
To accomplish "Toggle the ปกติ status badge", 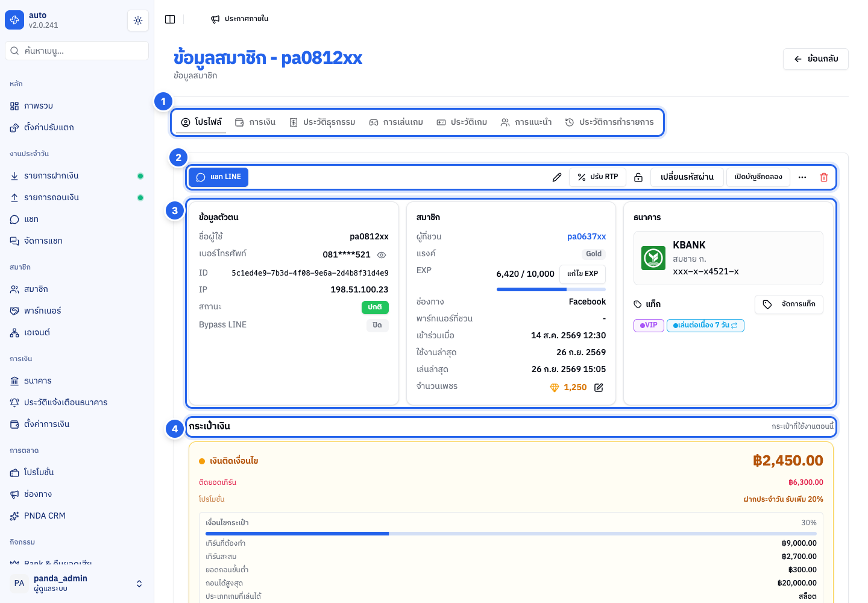I will click(x=375, y=308).
